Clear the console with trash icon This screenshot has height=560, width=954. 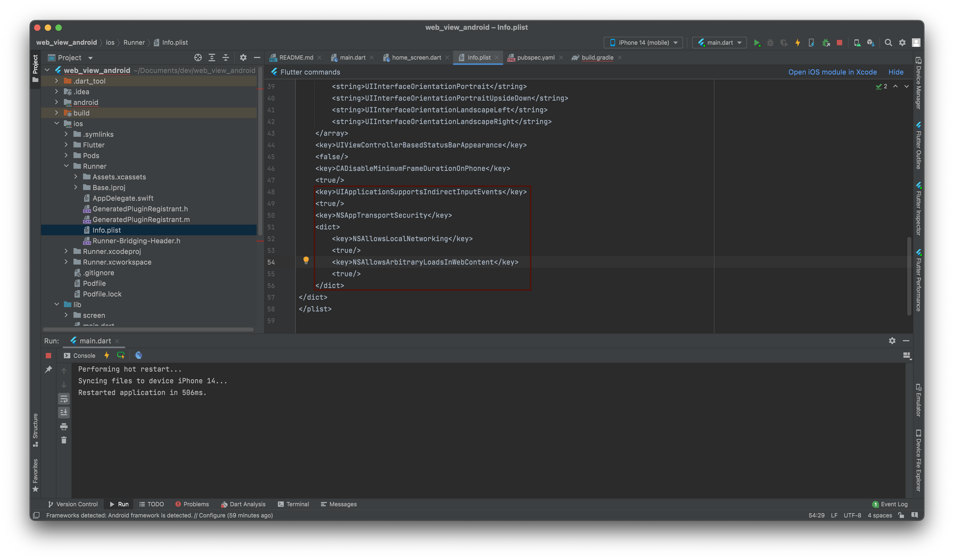64,440
